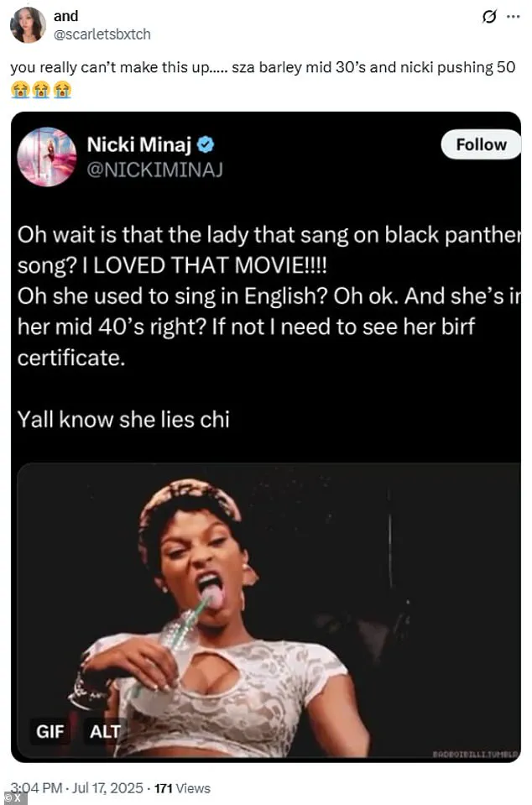Click the blue verified badge

tap(206, 145)
